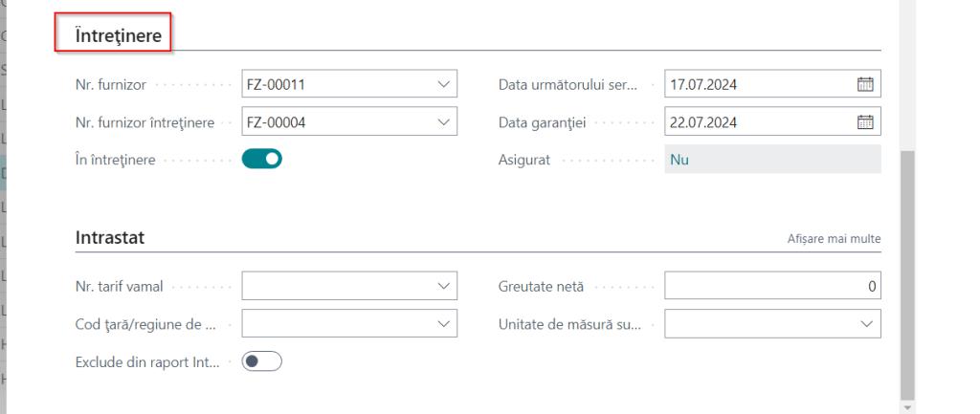Open the Nr. tarif vamal dropdown
The width and height of the screenshot is (980, 414).
(x=442, y=286)
